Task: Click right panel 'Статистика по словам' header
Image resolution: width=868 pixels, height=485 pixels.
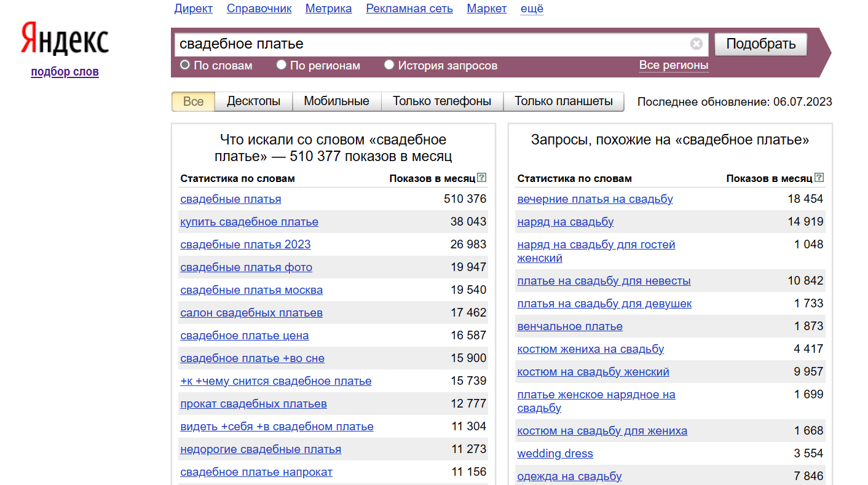Action: pyautogui.click(x=574, y=179)
